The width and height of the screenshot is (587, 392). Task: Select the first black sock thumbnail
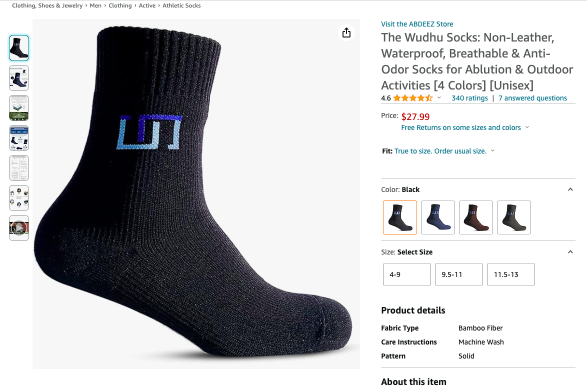18,47
